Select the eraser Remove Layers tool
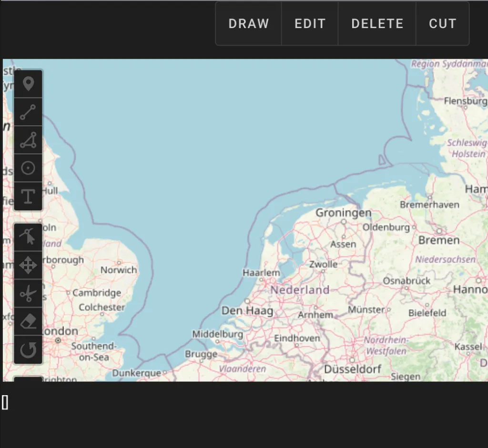 [28, 321]
